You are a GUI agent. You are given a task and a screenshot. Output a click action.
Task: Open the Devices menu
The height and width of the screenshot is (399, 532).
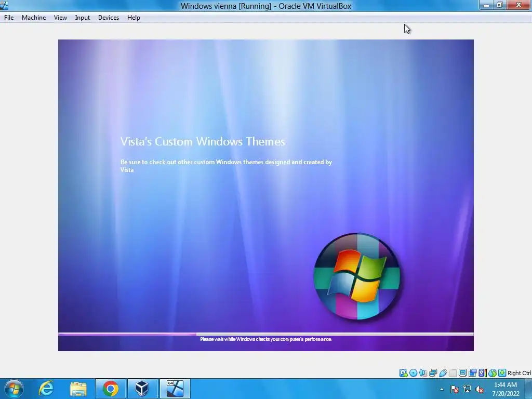tap(108, 18)
